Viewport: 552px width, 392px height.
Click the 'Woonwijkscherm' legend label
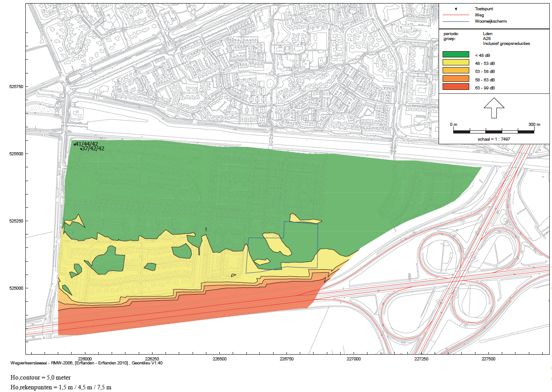(491, 21)
